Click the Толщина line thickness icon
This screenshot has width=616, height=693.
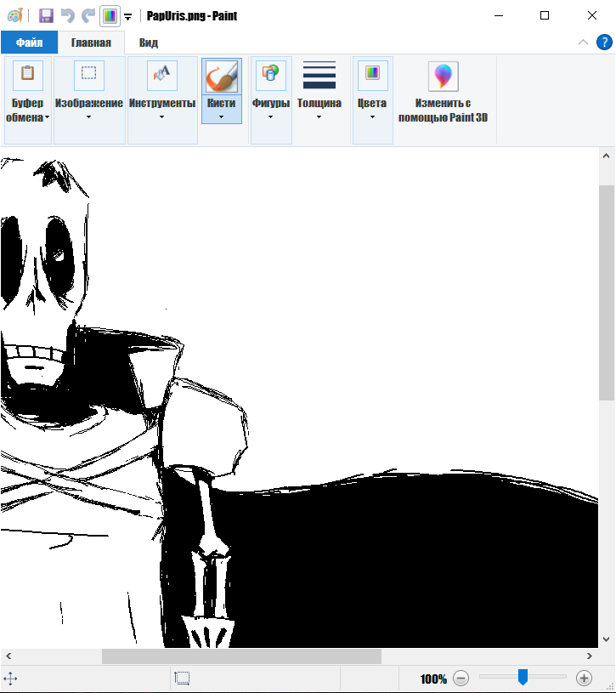point(319,75)
